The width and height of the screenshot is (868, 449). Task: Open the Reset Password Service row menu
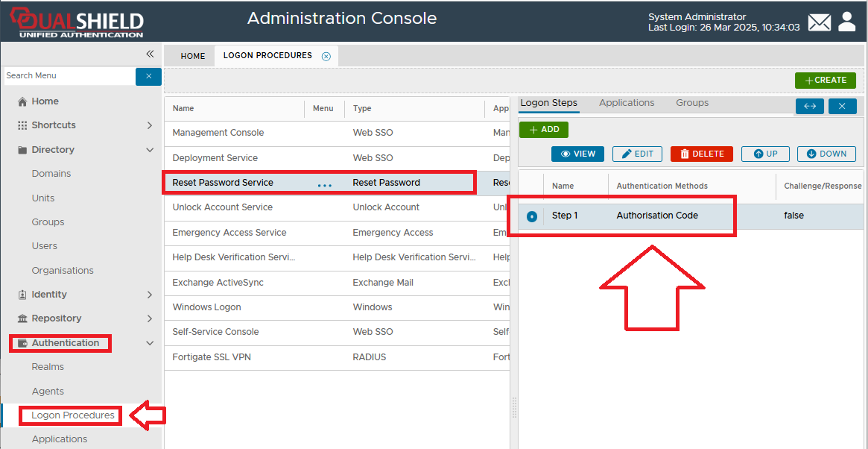[x=324, y=183]
